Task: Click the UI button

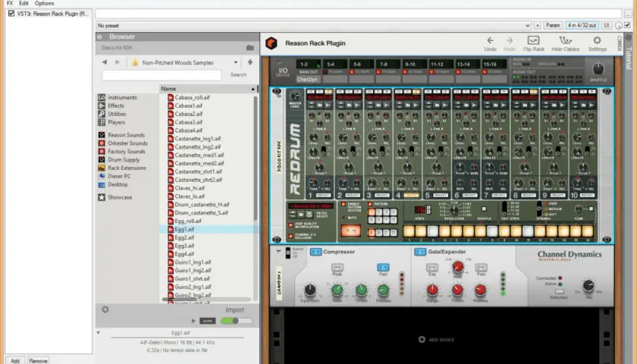Action: click(607, 25)
